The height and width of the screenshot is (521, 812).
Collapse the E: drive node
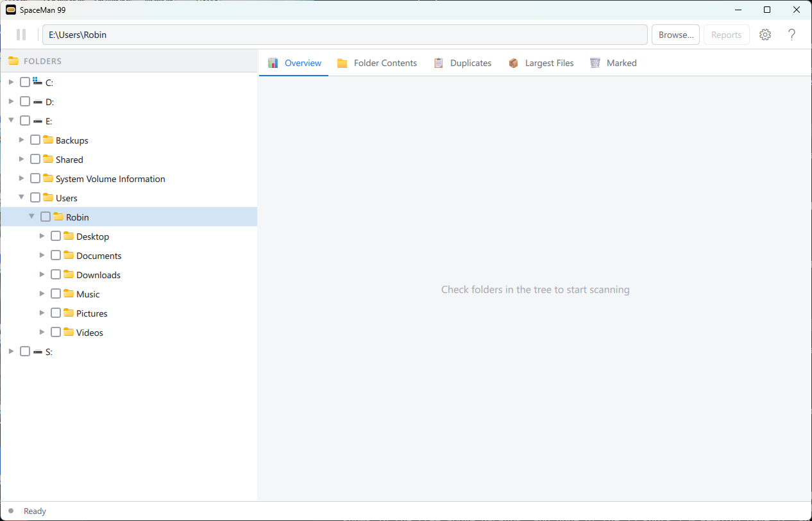[11, 120]
